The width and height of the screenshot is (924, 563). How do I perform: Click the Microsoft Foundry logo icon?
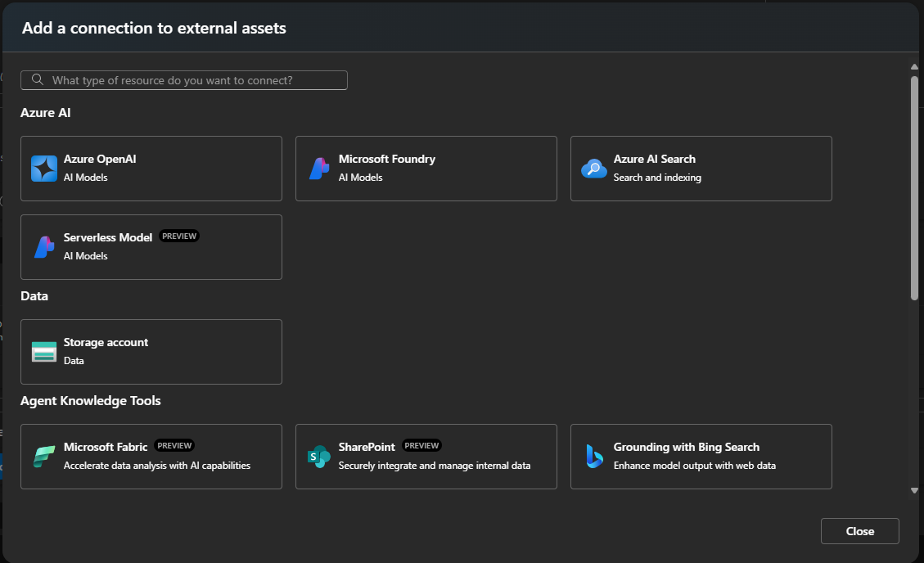(318, 169)
